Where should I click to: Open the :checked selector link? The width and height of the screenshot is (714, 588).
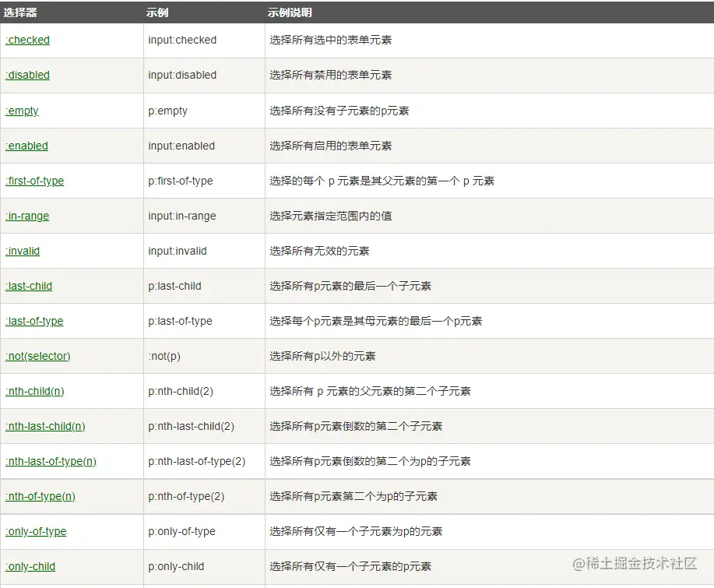(27, 40)
